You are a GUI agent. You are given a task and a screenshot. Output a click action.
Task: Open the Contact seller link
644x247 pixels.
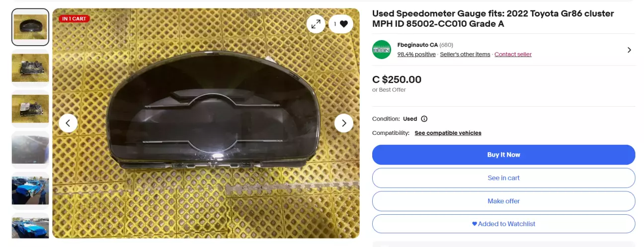click(513, 55)
